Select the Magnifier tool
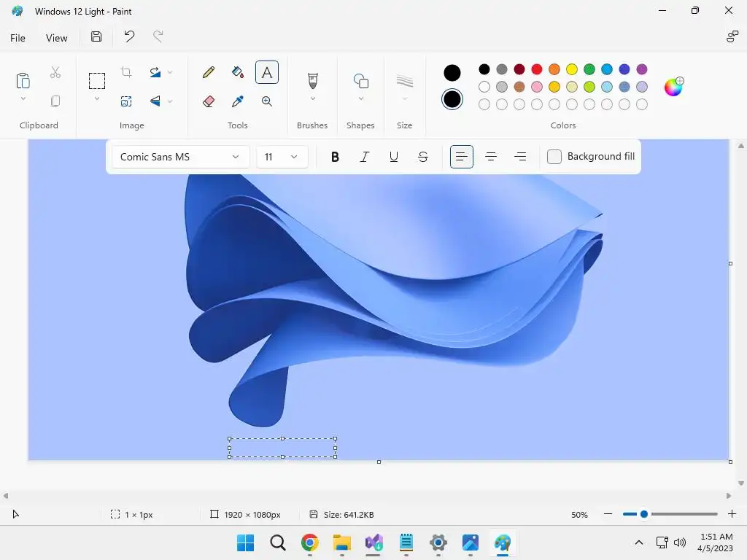This screenshot has width=747, height=560. (x=267, y=101)
